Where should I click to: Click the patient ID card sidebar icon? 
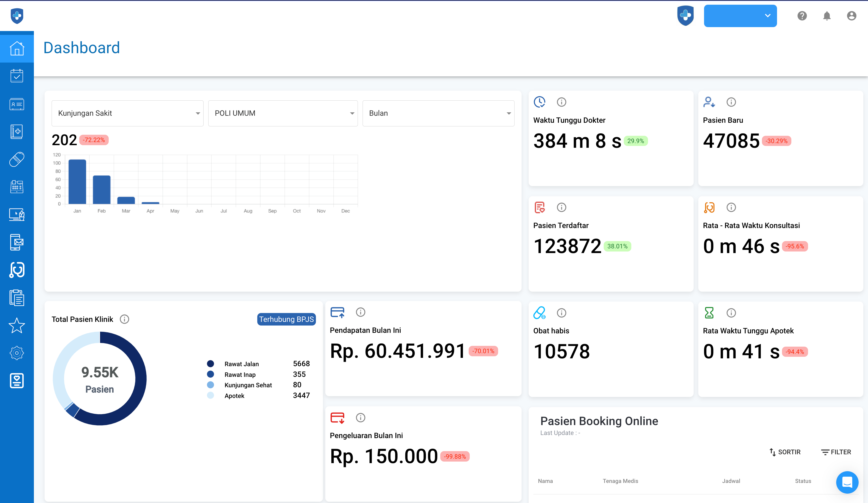[x=16, y=104]
